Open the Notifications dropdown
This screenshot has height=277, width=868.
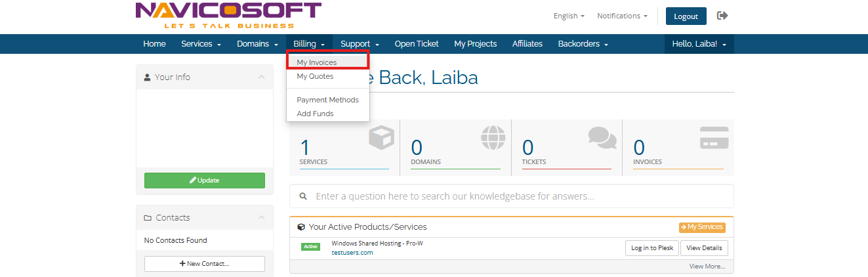[622, 16]
